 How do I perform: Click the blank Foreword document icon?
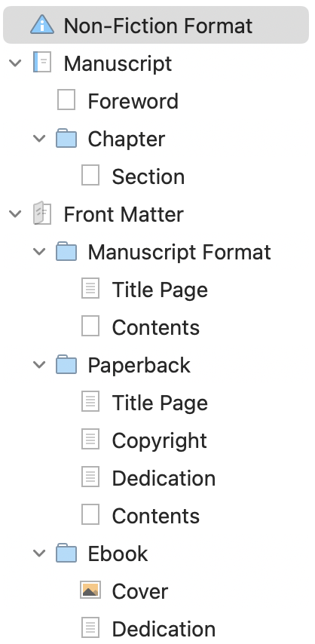tap(66, 100)
